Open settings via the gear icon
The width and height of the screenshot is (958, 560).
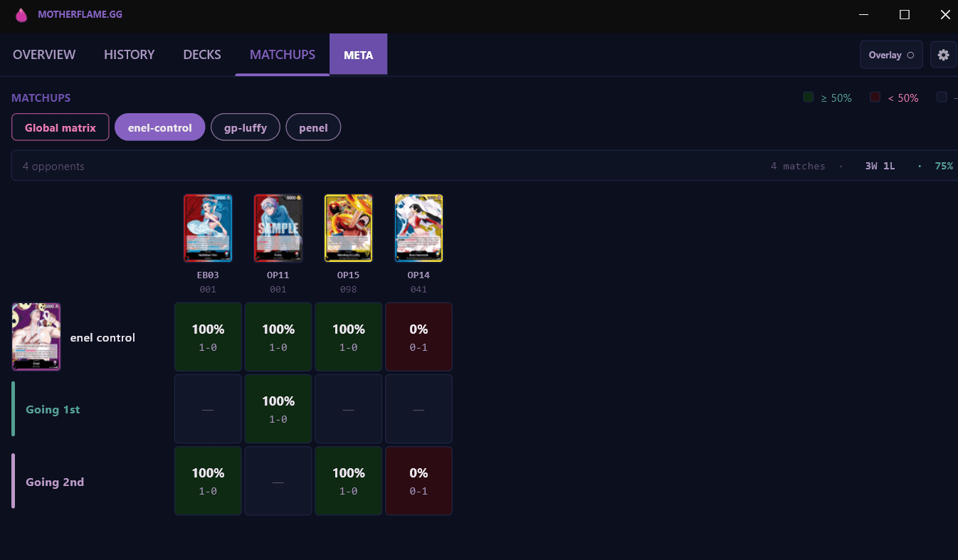click(x=943, y=55)
